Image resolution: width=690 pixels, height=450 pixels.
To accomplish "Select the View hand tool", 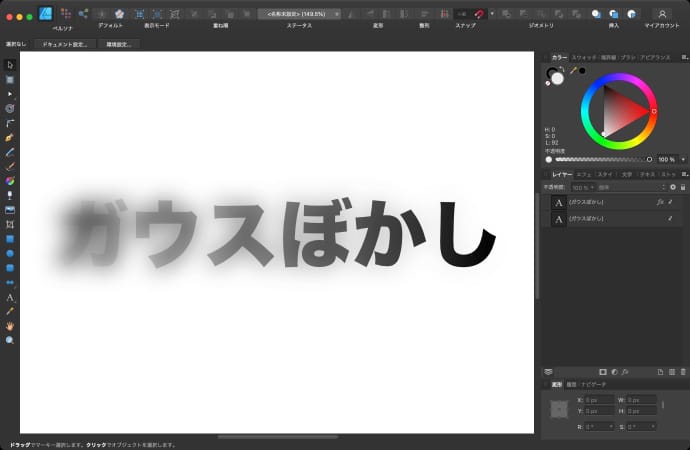I will pyautogui.click(x=10, y=326).
